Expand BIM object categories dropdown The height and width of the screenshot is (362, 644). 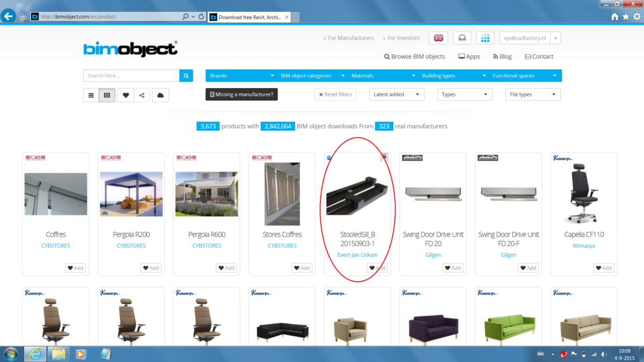click(312, 76)
